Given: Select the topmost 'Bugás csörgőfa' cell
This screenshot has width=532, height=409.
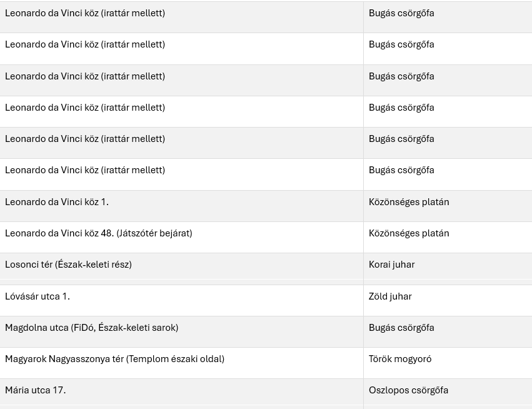Looking at the screenshot, I should point(401,13).
